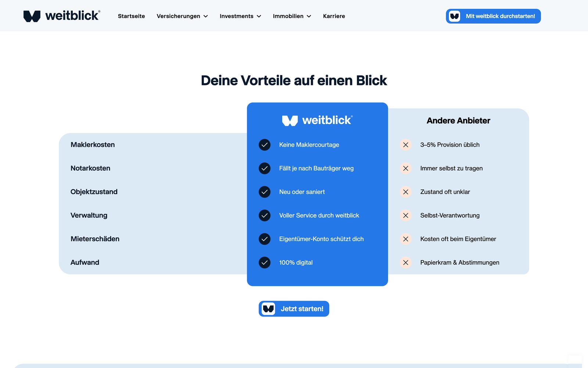The height and width of the screenshot is (368, 588).
Task: Click the text Fällt je nach Bauträger weg
Action: coord(316,169)
